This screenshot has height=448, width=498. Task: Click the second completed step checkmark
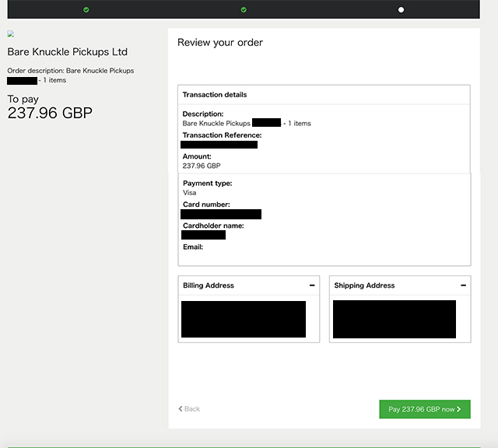coord(244,10)
